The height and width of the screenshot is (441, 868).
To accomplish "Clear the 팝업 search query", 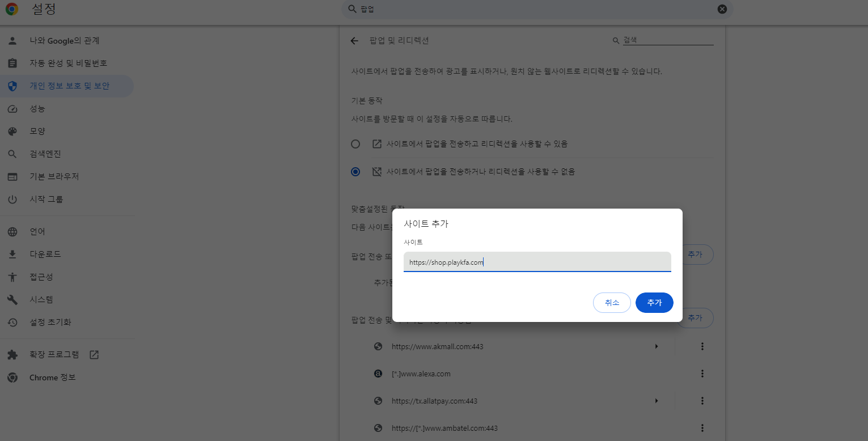I will 722,9.
